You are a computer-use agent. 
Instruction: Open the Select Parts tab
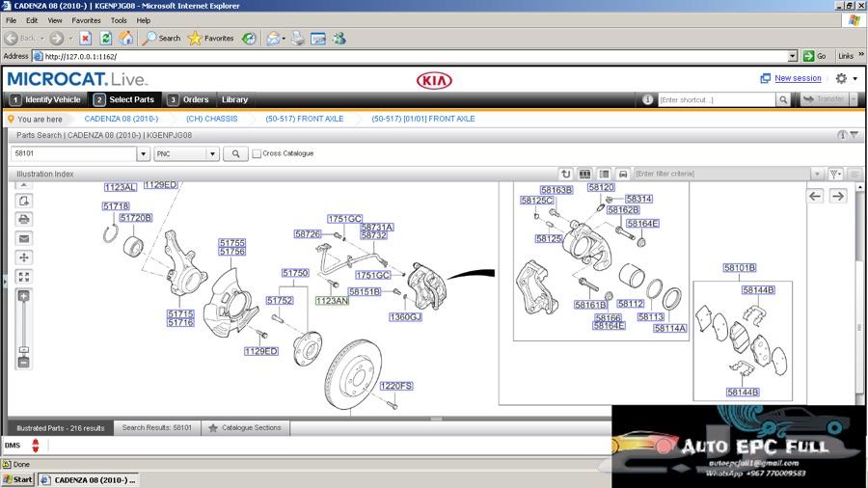point(124,99)
